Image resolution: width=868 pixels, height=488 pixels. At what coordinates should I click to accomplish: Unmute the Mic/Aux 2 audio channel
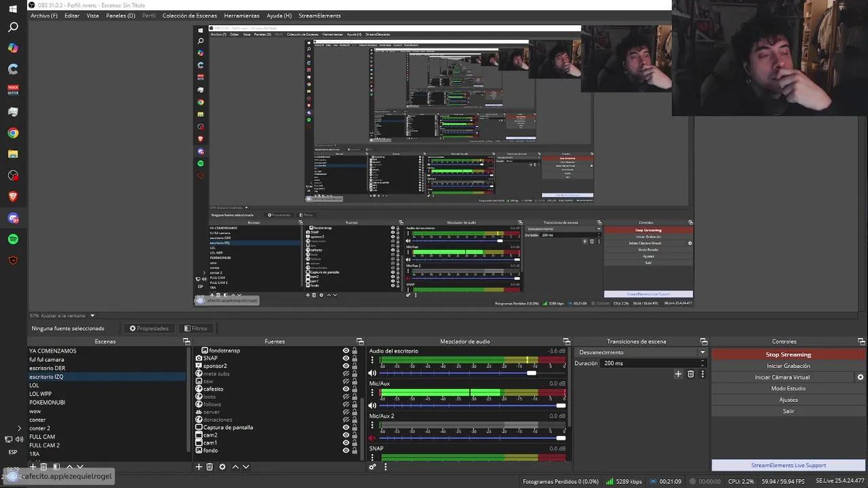(x=371, y=438)
